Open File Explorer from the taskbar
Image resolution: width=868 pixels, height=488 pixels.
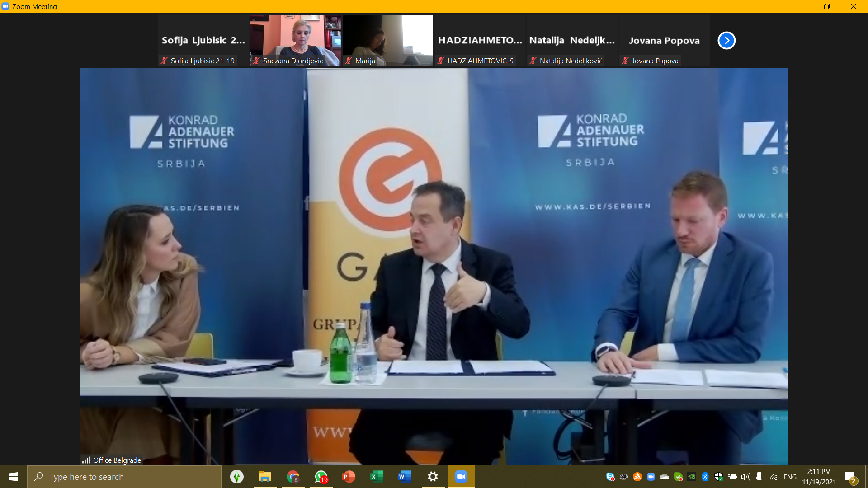(264, 477)
